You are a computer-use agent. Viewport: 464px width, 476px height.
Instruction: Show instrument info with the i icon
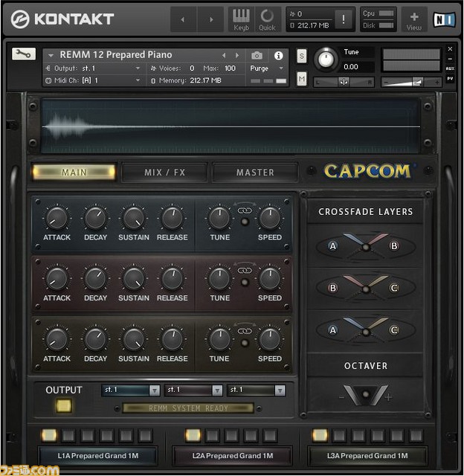coord(278,56)
